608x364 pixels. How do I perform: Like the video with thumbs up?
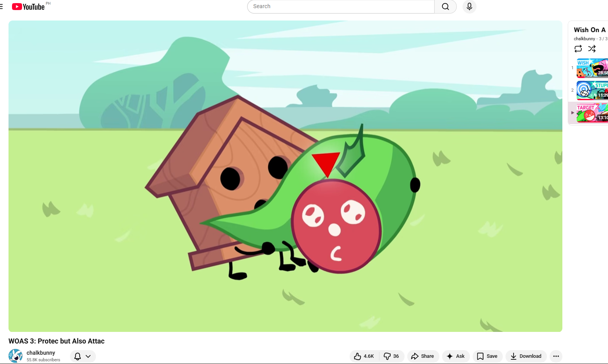coord(364,356)
